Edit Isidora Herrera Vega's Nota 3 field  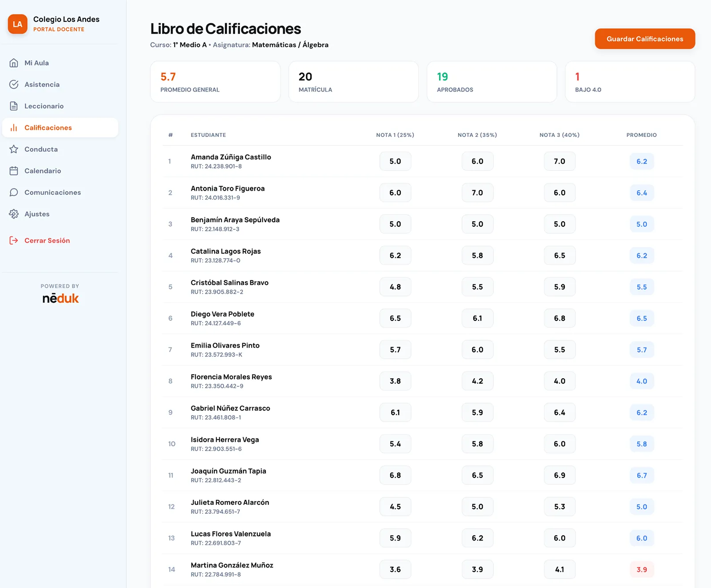(x=559, y=444)
